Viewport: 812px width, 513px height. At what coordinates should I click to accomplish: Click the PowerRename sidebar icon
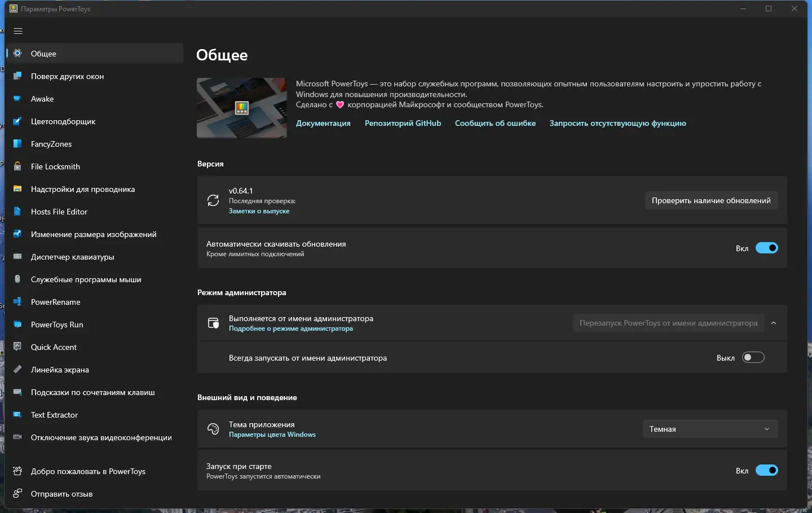coord(17,302)
